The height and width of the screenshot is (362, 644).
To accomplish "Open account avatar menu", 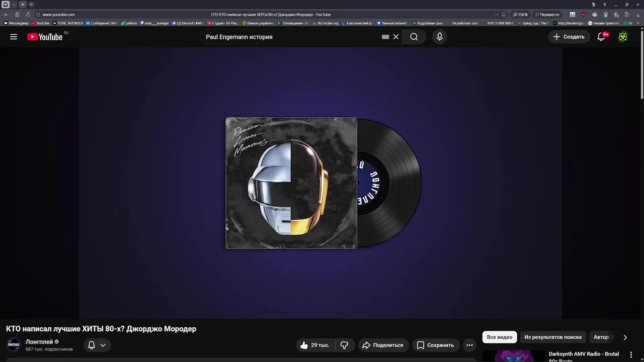I will tap(623, 37).
